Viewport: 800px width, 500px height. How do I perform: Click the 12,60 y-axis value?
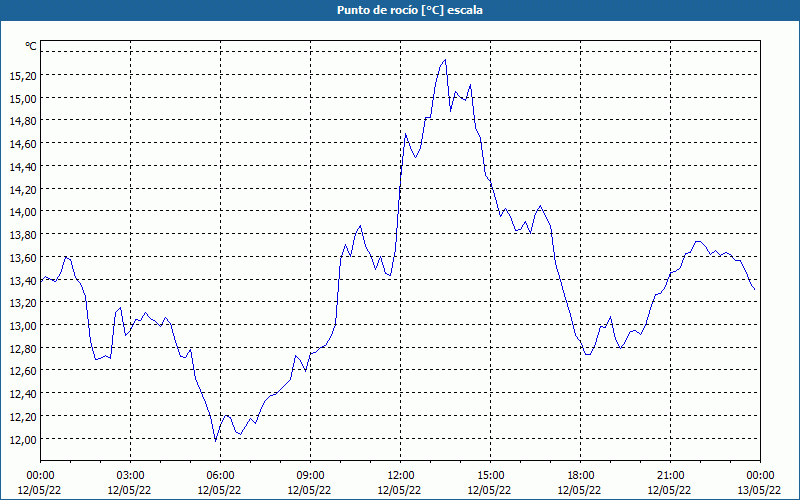23,371
